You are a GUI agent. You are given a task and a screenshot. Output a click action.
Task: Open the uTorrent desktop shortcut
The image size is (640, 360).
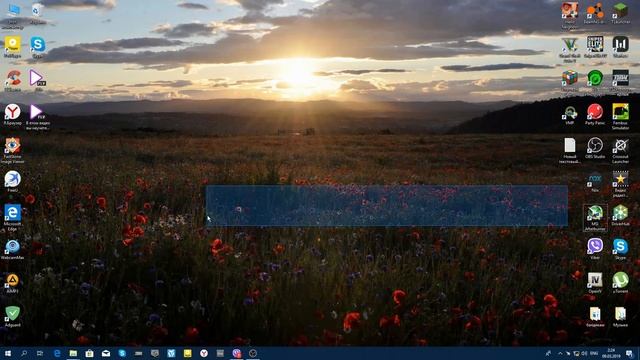(x=620, y=281)
